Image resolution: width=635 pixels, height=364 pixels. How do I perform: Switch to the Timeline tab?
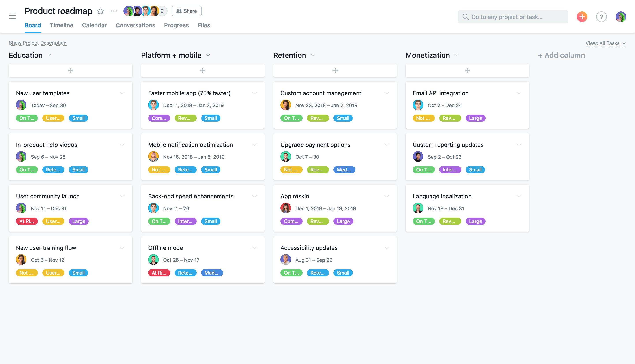coord(62,25)
